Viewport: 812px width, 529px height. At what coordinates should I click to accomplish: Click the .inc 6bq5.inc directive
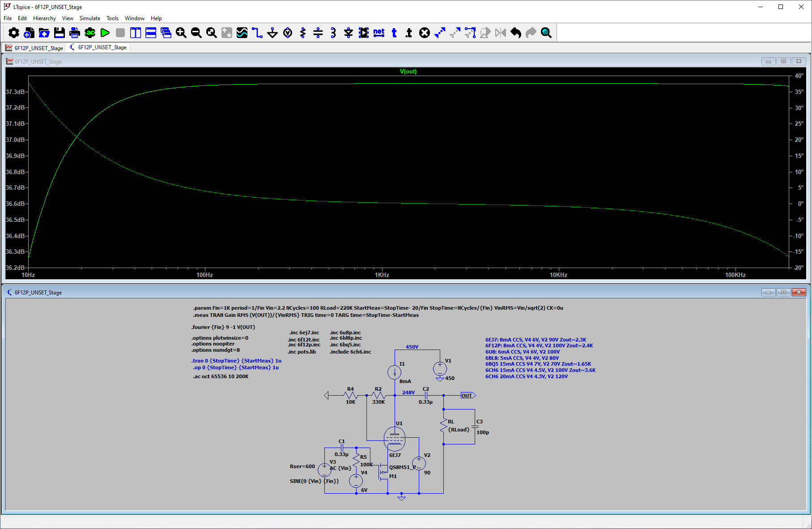pos(345,345)
